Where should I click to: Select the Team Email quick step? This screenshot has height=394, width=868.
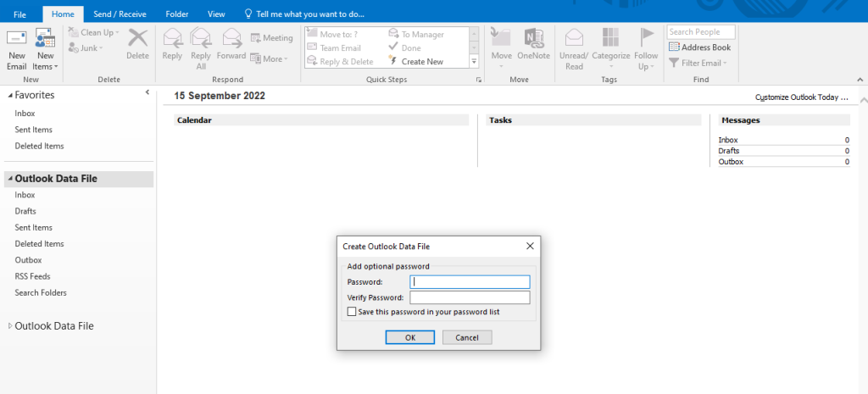pos(334,48)
